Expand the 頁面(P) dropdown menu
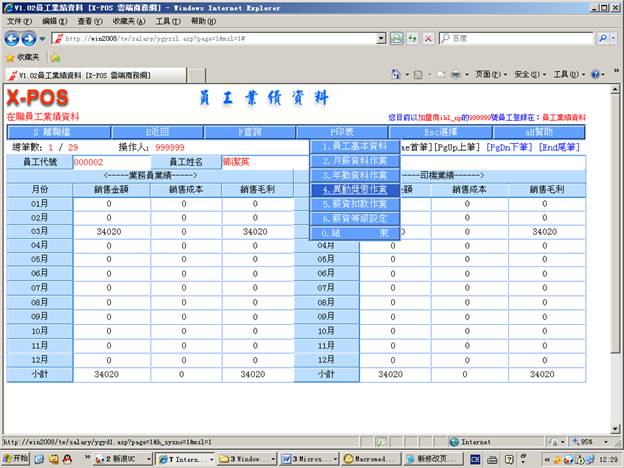Screen dimensions: 624x468 point(489,75)
